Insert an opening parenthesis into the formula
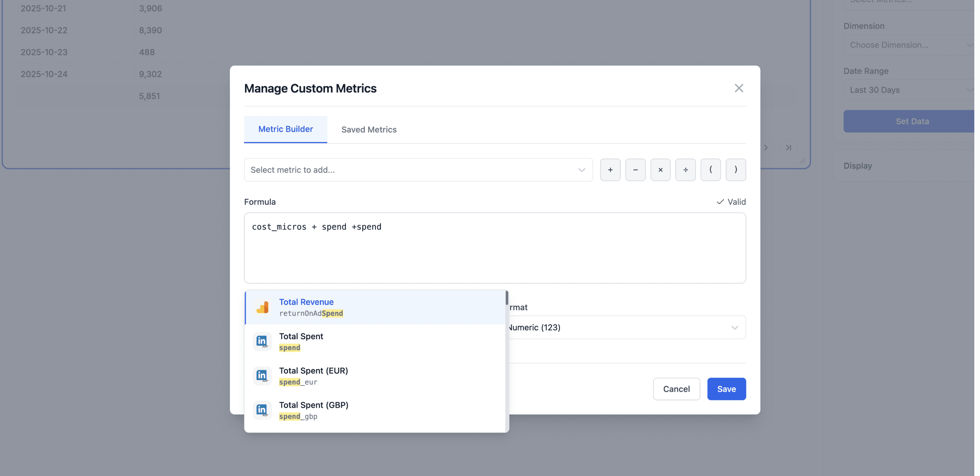 (710, 170)
